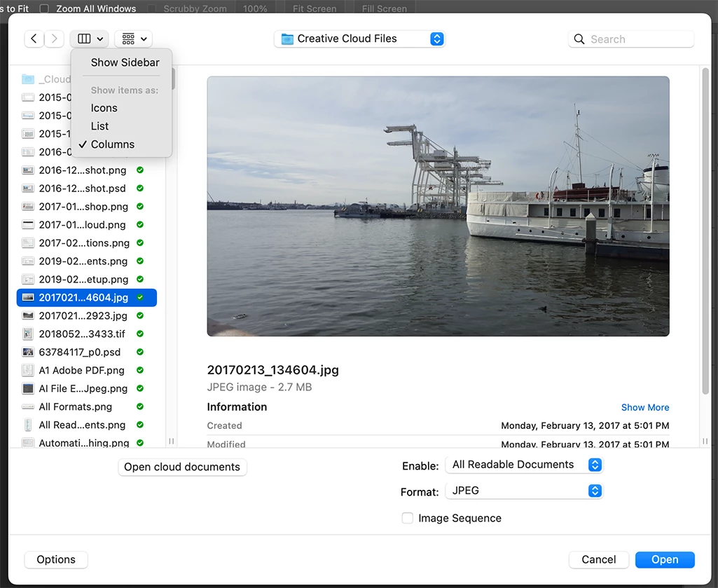The image size is (718, 588).
Task: Click the Search field
Action: point(631,39)
